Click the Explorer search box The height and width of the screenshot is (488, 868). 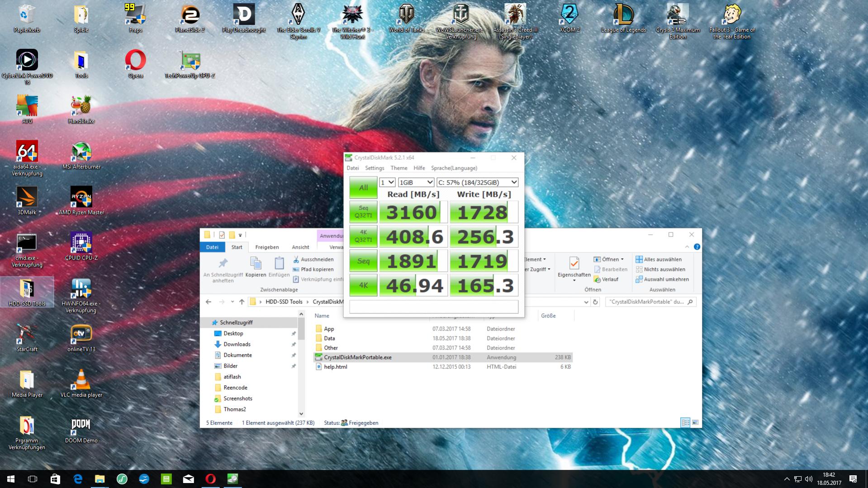(650, 302)
